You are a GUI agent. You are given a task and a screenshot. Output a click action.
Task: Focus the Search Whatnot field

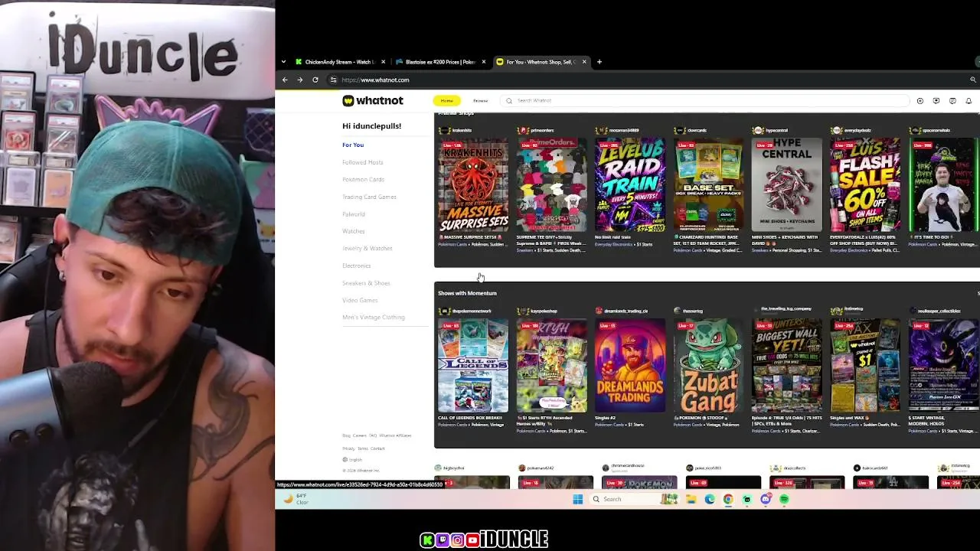[704, 100]
